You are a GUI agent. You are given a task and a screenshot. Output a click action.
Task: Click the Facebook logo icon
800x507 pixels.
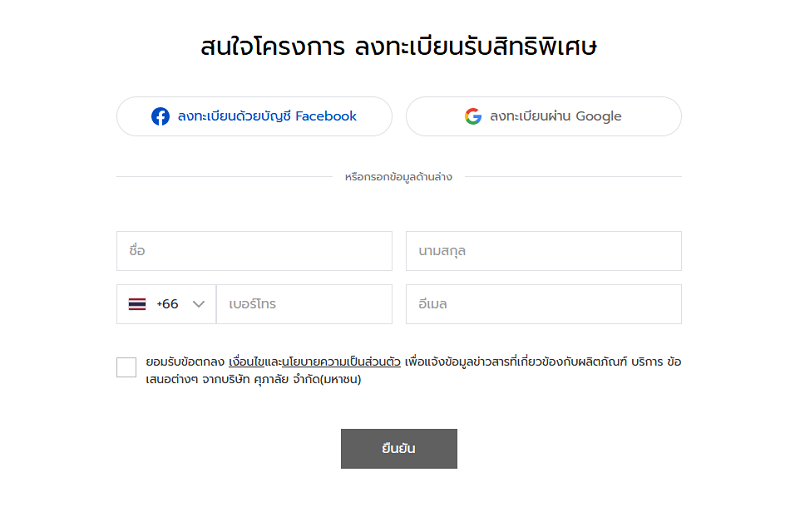(160, 116)
